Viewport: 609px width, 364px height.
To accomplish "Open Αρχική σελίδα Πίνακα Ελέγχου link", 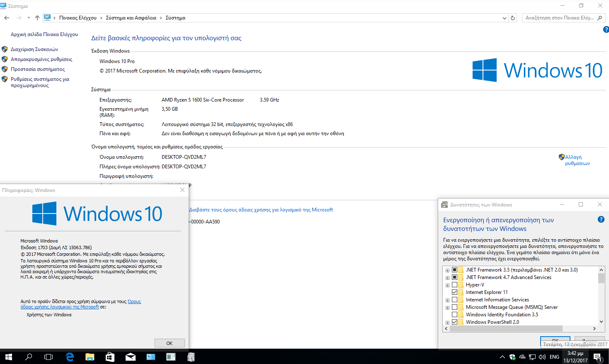I will point(44,34).
